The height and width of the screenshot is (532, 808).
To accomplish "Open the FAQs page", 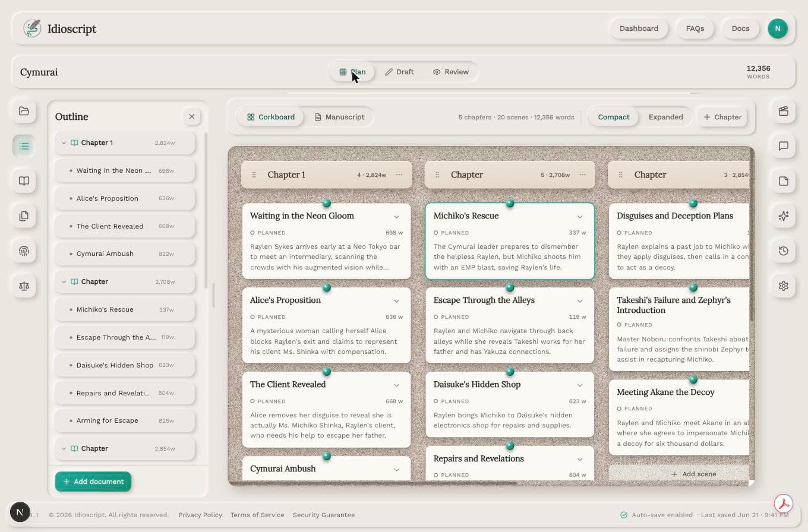I will 695,28.
